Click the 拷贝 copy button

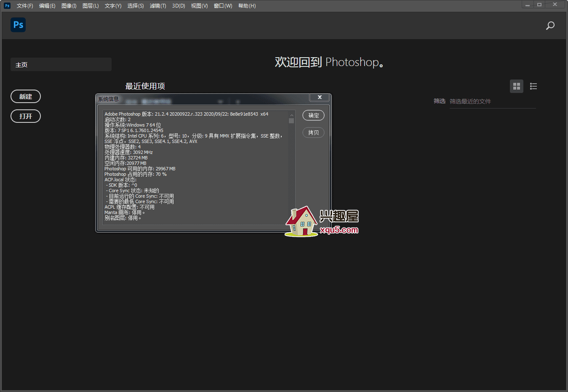[314, 132]
